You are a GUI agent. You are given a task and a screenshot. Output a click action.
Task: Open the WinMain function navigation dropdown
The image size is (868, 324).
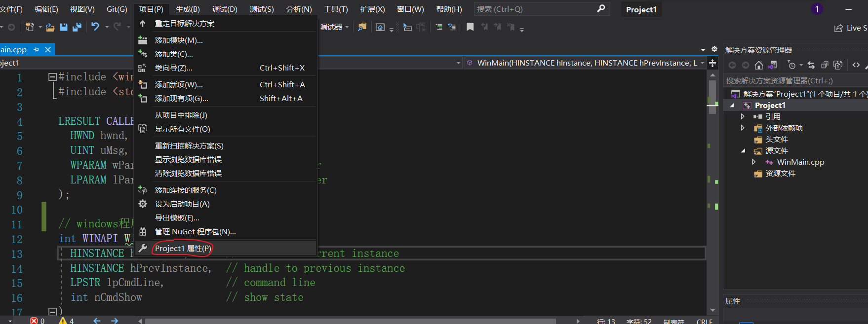point(702,63)
